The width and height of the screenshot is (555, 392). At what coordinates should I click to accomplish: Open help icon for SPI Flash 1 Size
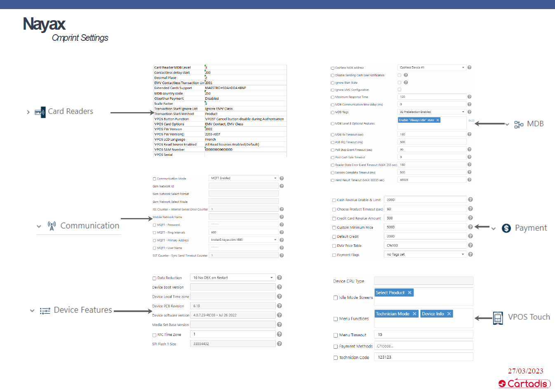coord(279,344)
